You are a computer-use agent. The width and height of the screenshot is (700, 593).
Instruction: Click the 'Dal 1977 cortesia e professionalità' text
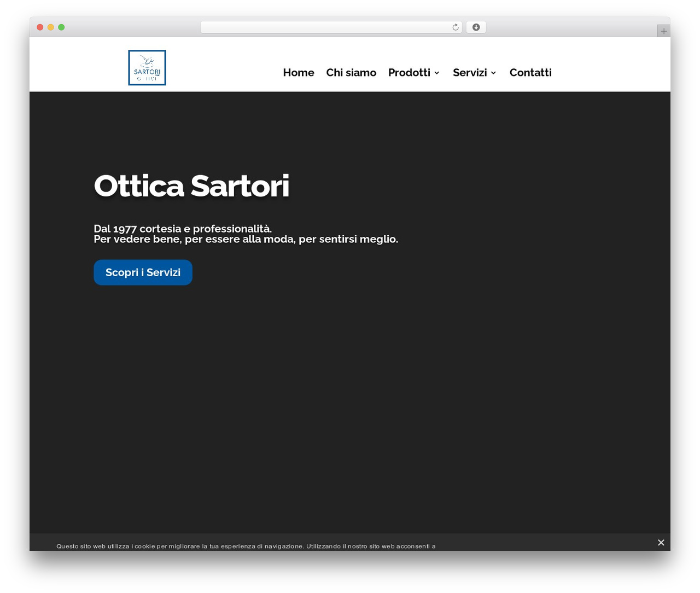click(183, 229)
